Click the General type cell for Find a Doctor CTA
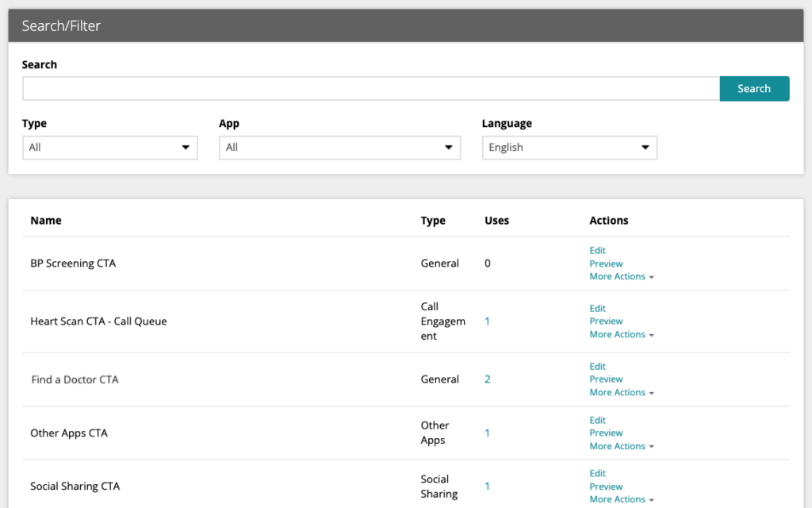The width and height of the screenshot is (812, 508). [x=439, y=379]
